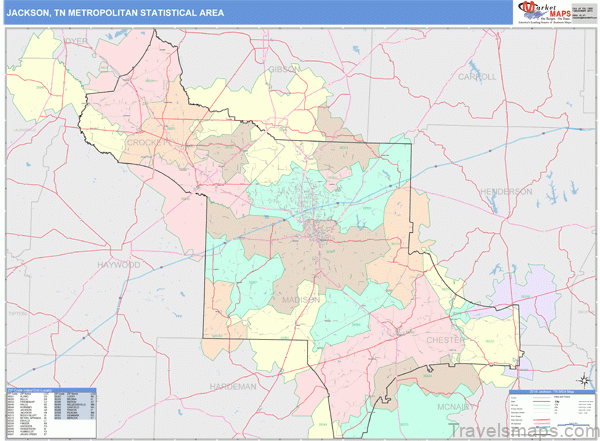Select the Henderson county label
The image size is (600, 441).
504,191
